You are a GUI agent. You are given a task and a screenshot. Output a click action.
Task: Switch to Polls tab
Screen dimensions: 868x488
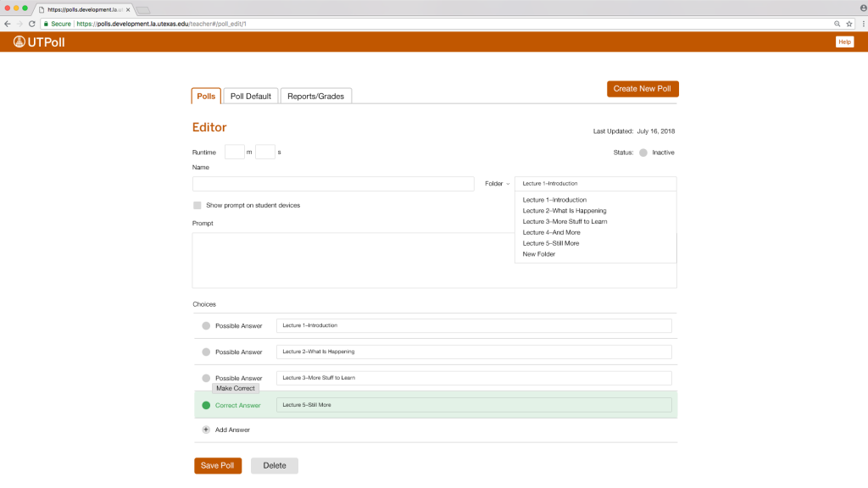(206, 97)
